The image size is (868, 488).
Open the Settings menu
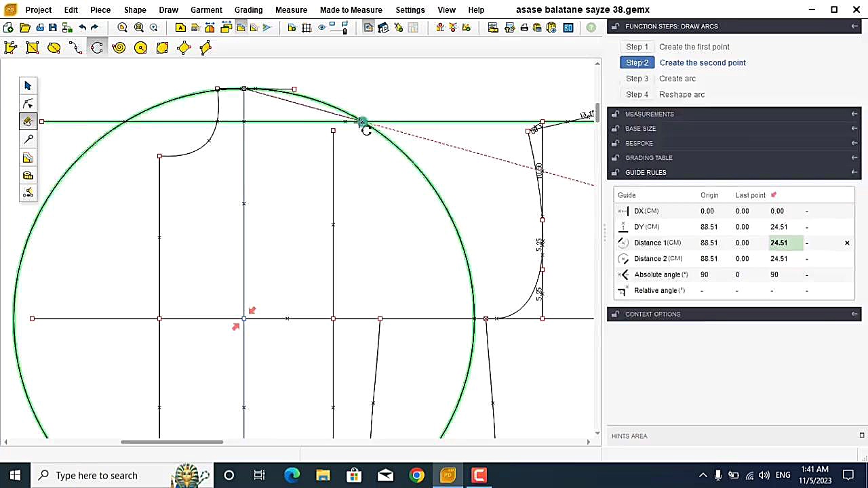[x=410, y=10]
